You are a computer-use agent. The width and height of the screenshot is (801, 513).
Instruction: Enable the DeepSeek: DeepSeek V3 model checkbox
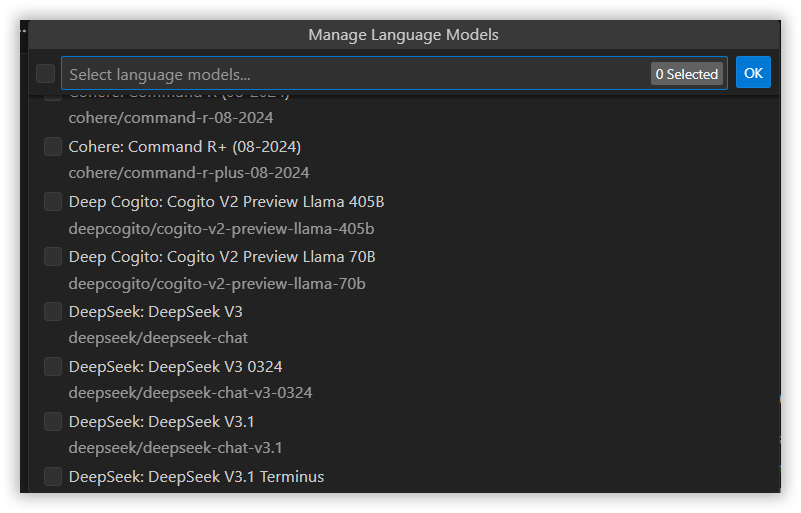[x=53, y=312]
